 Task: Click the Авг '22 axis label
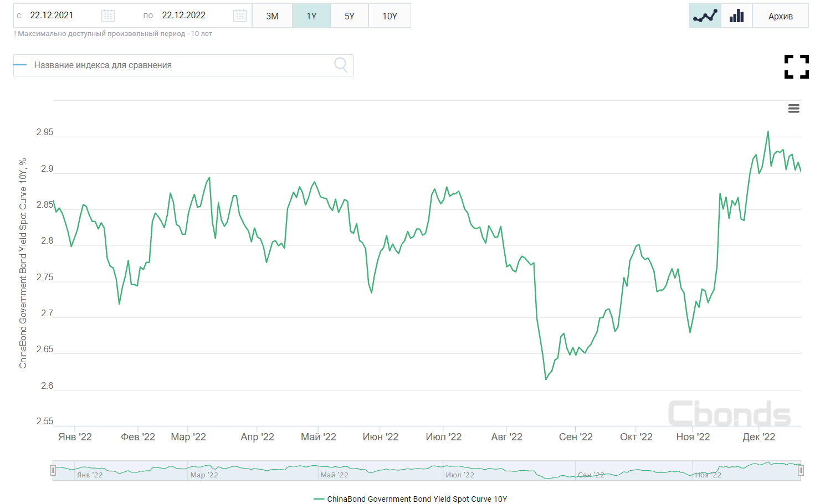(x=506, y=437)
